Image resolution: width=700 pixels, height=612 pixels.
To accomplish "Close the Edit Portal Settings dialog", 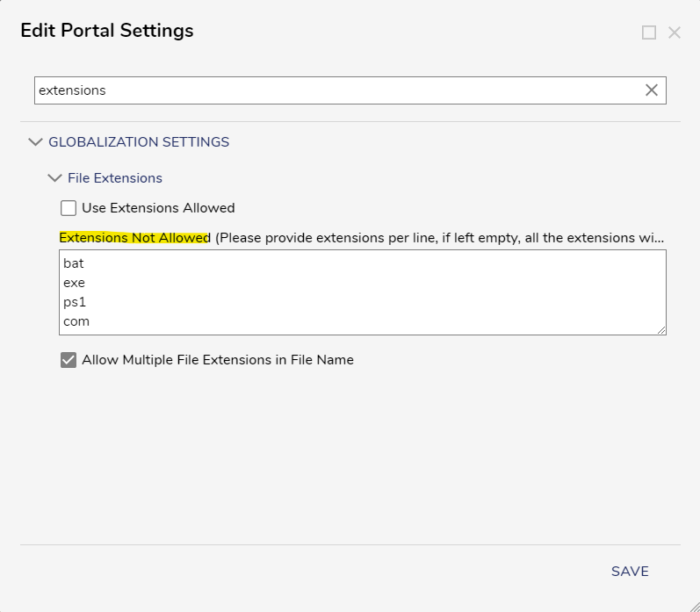I will 675,32.
